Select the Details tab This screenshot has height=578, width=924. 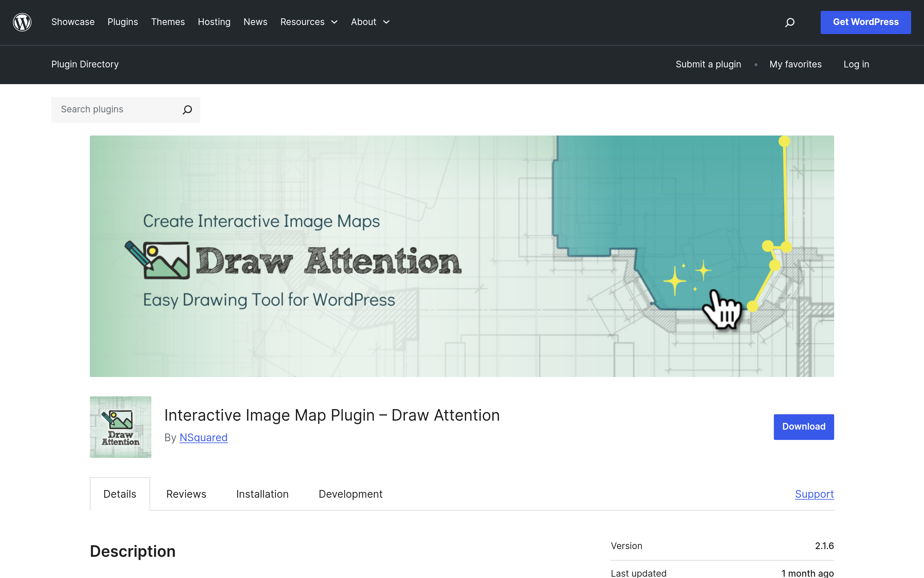120,494
